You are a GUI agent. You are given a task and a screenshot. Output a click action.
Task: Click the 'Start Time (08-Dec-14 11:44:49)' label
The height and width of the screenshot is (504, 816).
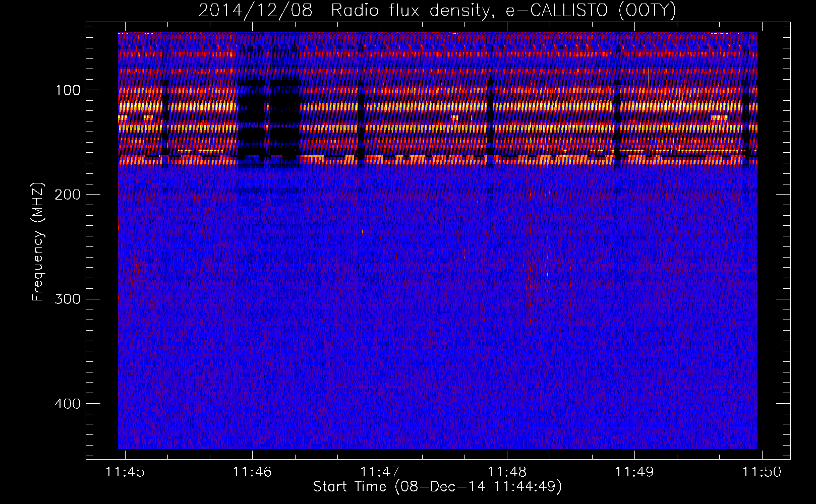coord(437,487)
